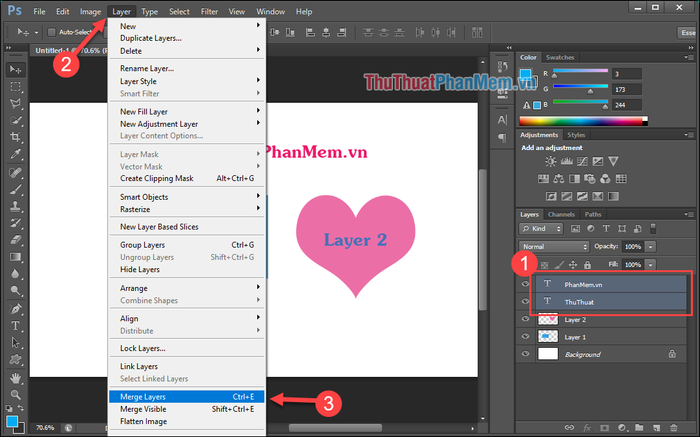Viewport: 700px width, 437px height.
Task: Add a Levels adjustment
Action: tap(567, 161)
